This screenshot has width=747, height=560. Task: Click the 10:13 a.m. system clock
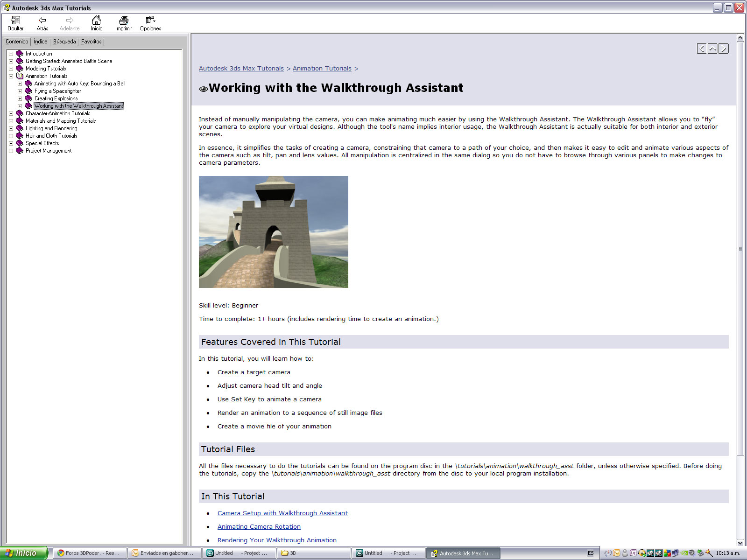pos(728,553)
